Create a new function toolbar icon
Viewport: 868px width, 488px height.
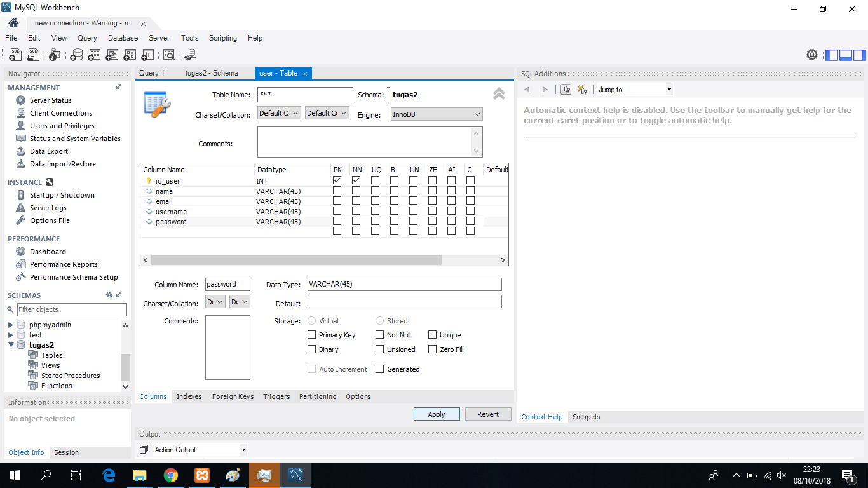pyautogui.click(x=147, y=55)
